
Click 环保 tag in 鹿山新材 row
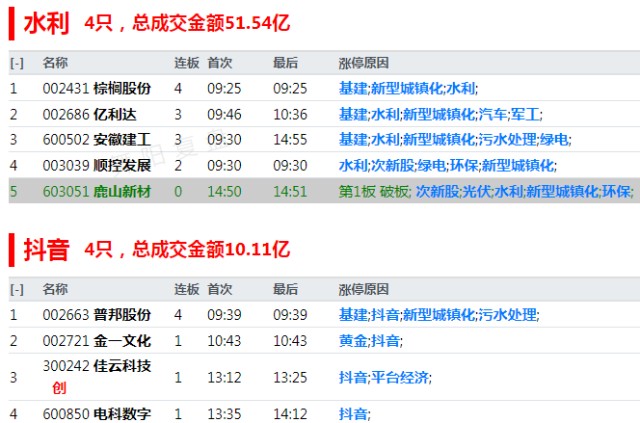pos(616,191)
